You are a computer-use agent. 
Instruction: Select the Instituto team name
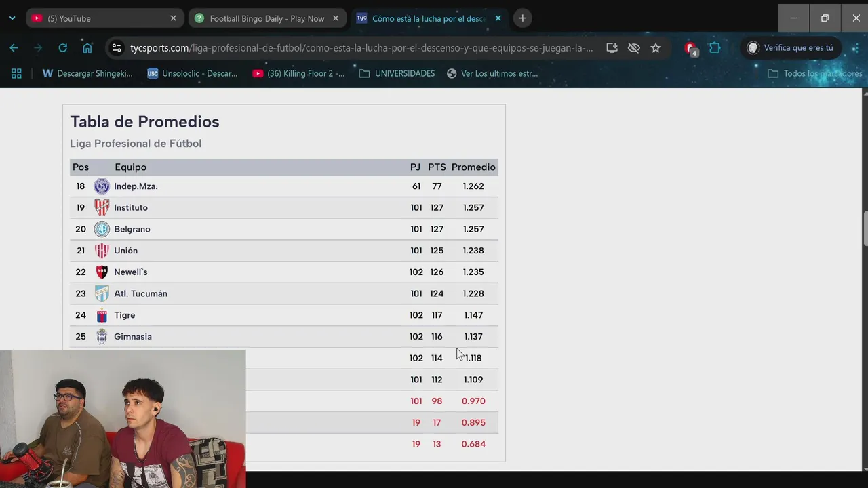[x=131, y=207]
